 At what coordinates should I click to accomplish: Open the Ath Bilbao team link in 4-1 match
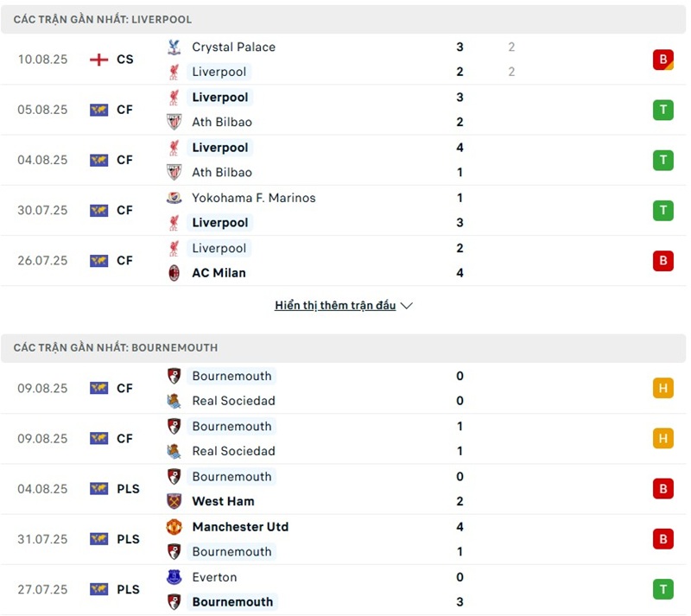coord(222,172)
